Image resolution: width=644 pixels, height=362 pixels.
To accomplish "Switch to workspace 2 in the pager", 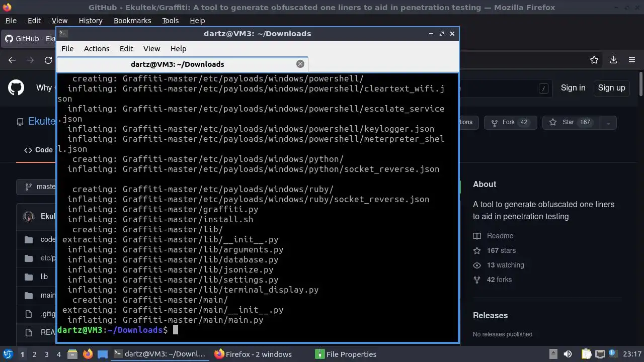I will [34, 354].
